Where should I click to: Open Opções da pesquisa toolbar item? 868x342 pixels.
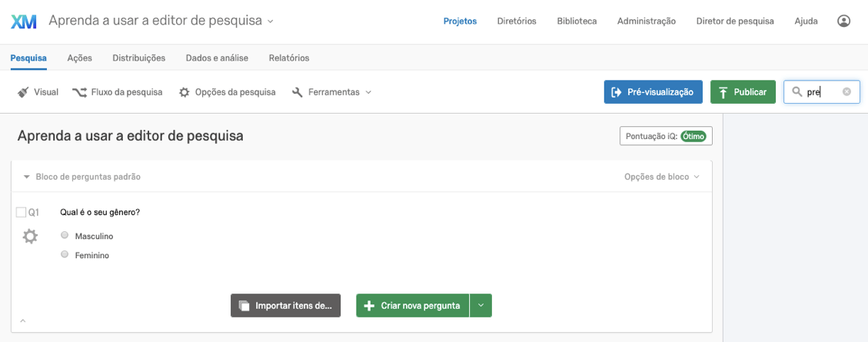(x=227, y=92)
